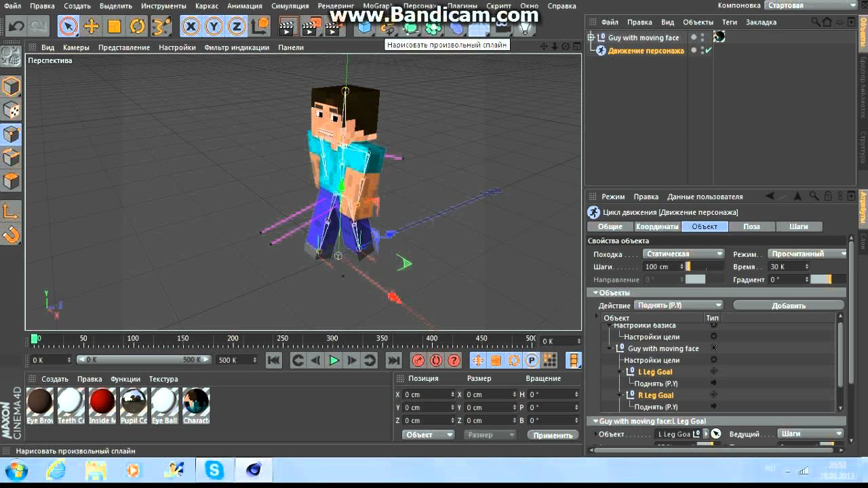Open Skype from the Windows taskbar
This screenshot has height=488, width=868.
click(x=214, y=469)
